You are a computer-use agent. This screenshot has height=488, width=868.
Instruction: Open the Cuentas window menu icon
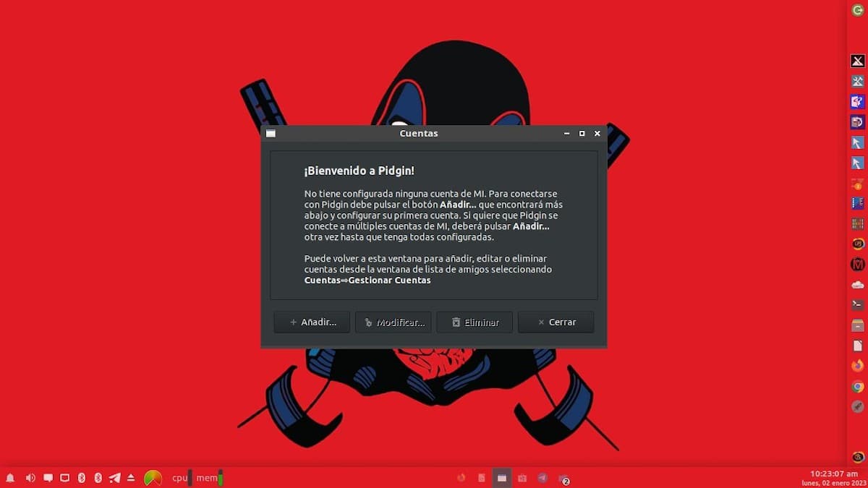(x=271, y=134)
